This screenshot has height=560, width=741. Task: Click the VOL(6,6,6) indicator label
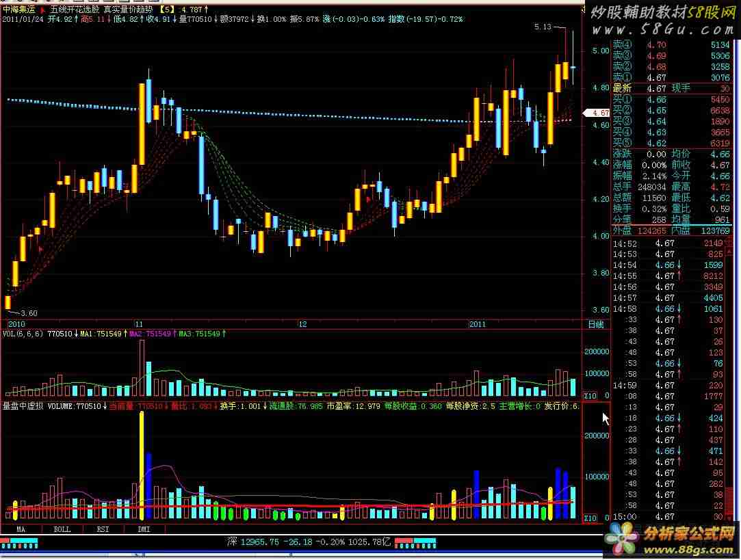click(23, 334)
